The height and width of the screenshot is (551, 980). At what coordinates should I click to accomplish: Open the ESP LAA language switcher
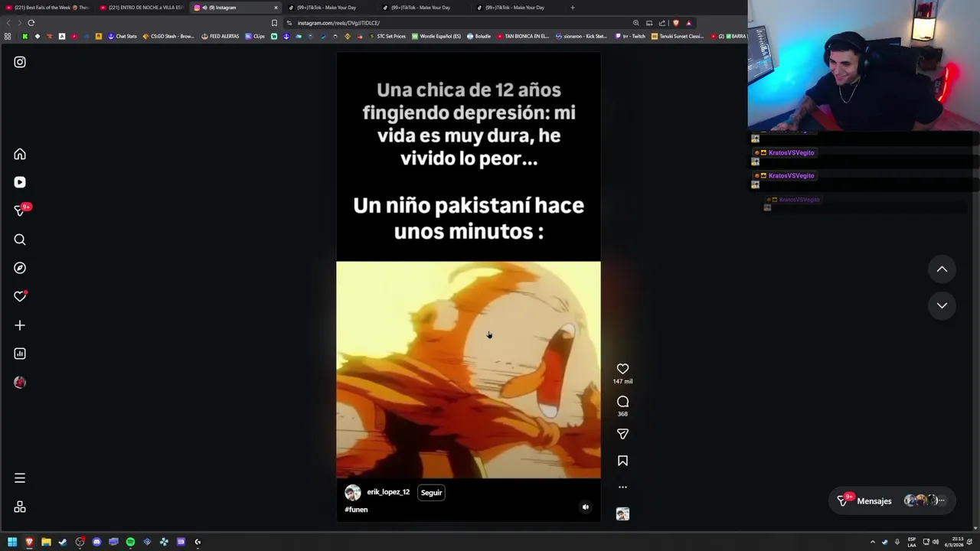pyautogui.click(x=912, y=542)
